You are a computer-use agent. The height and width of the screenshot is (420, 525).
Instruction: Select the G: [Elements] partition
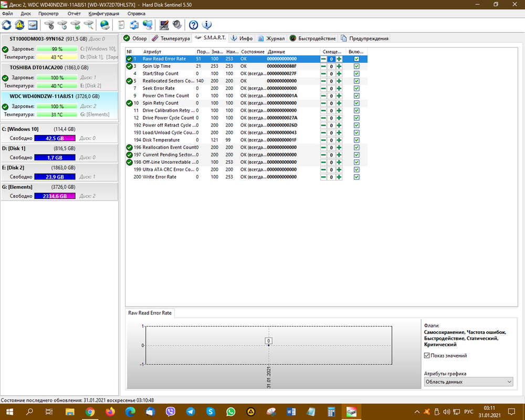click(60, 191)
